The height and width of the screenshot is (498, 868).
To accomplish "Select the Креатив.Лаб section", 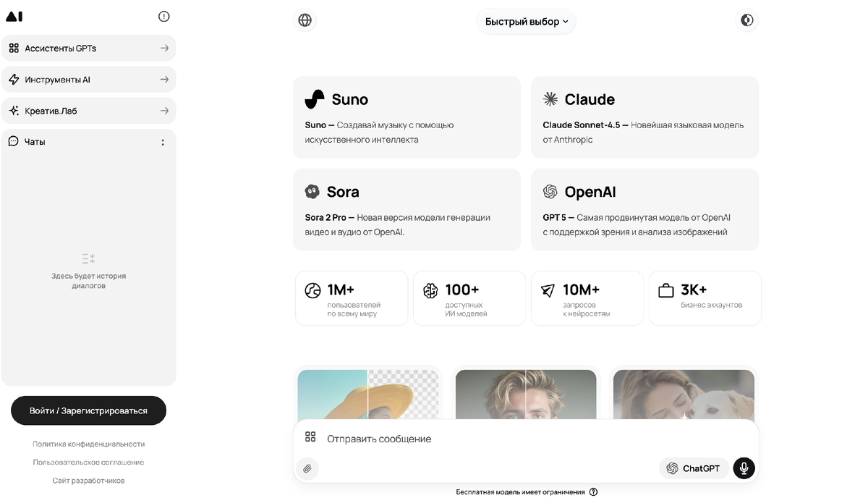I will point(72,110).
